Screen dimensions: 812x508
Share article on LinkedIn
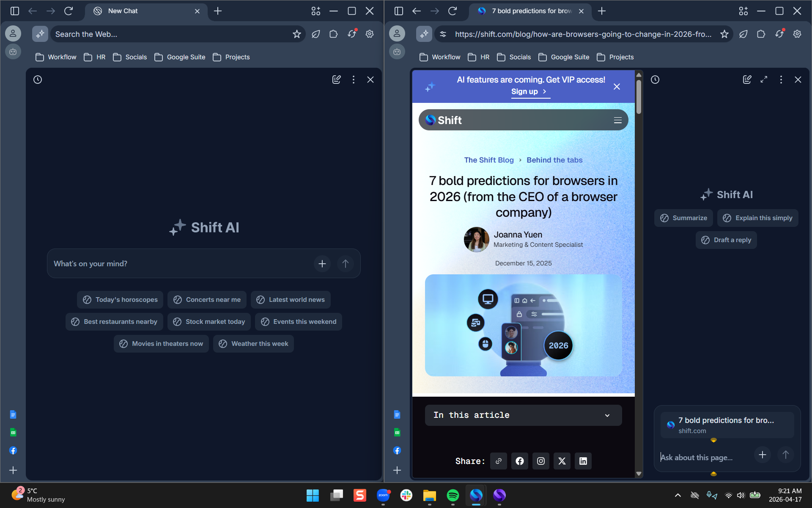click(x=583, y=461)
